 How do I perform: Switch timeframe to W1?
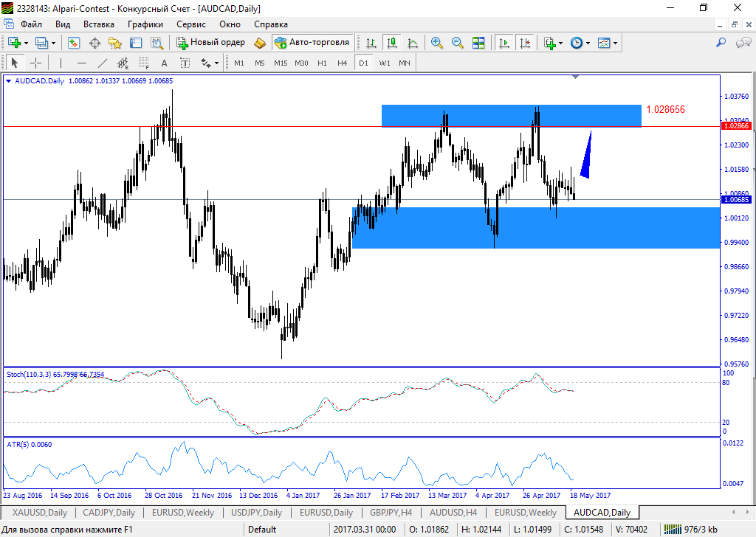pyautogui.click(x=385, y=63)
